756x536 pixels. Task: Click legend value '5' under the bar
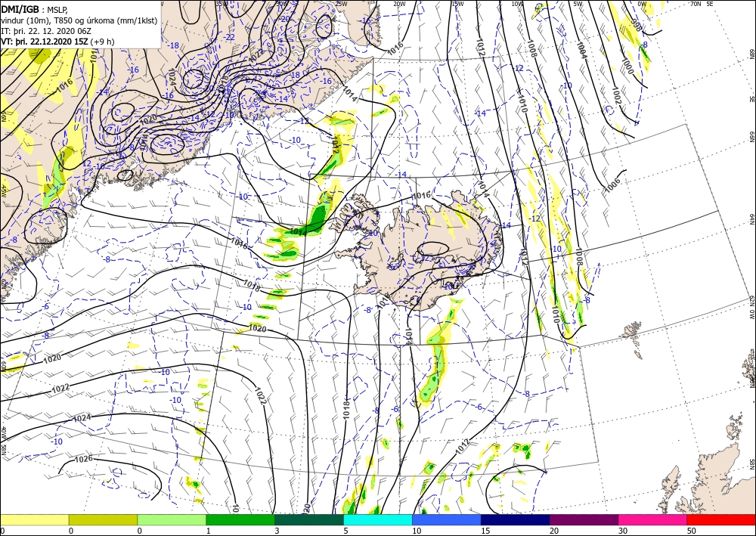345,531
